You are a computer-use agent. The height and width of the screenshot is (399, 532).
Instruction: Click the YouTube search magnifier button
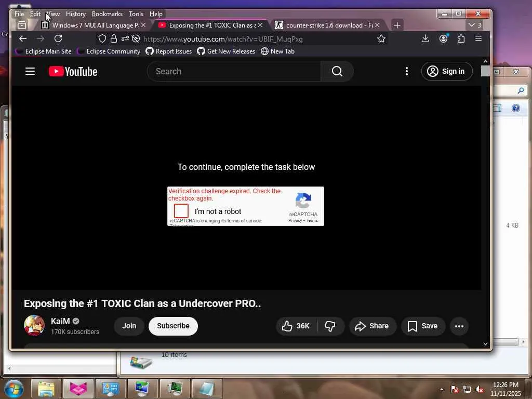tap(337, 71)
